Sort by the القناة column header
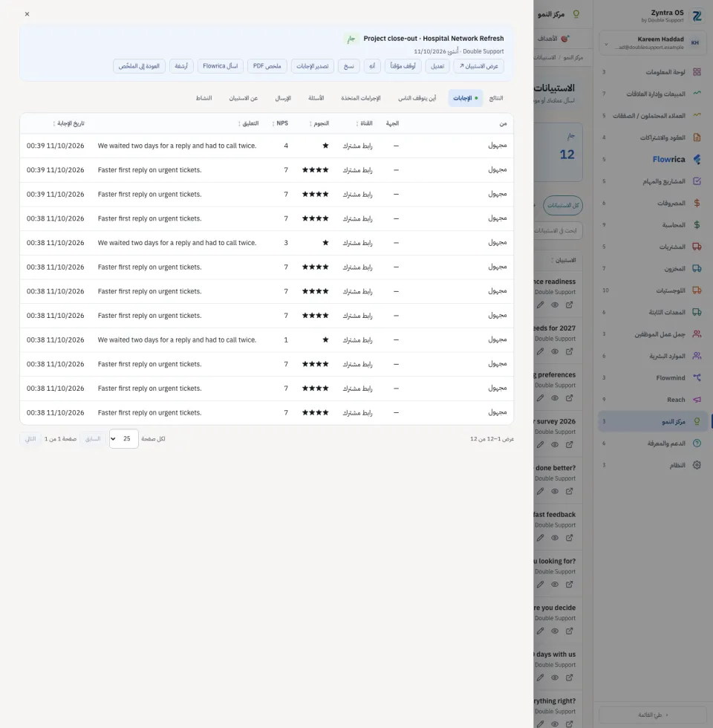This screenshot has width=713, height=728. pos(365,123)
